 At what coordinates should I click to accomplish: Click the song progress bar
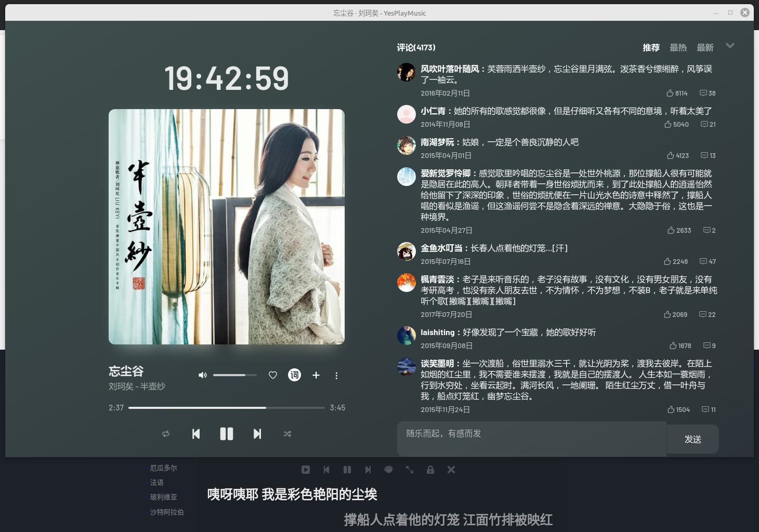tap(227, 408)
